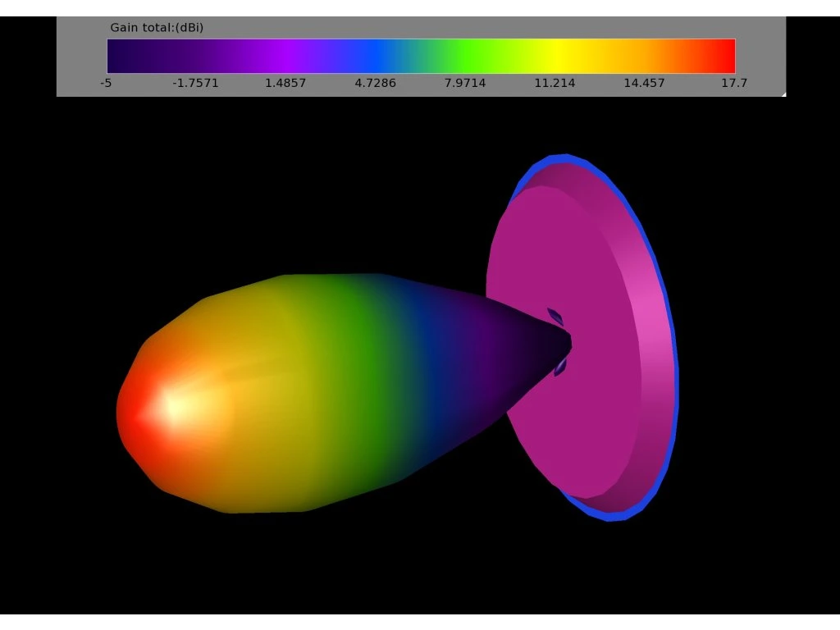The width and height of the screenshot is (840, 630).
Task: Select the 7.9714 tick label
Action: (464, 83)
